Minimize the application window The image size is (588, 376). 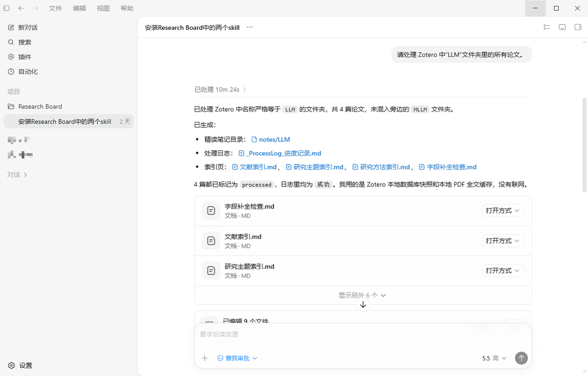tap(535, 8)
